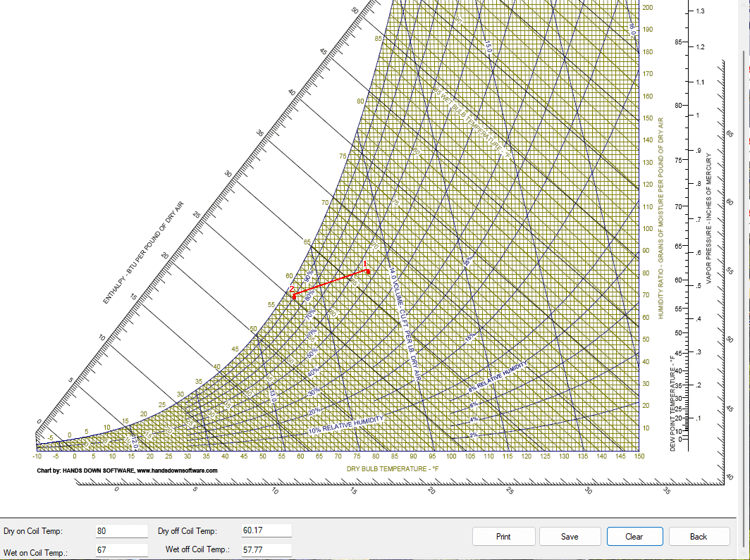Click the Back button
Image resolution: width=750 pixels, height=560 pixels.
(699, 537)
